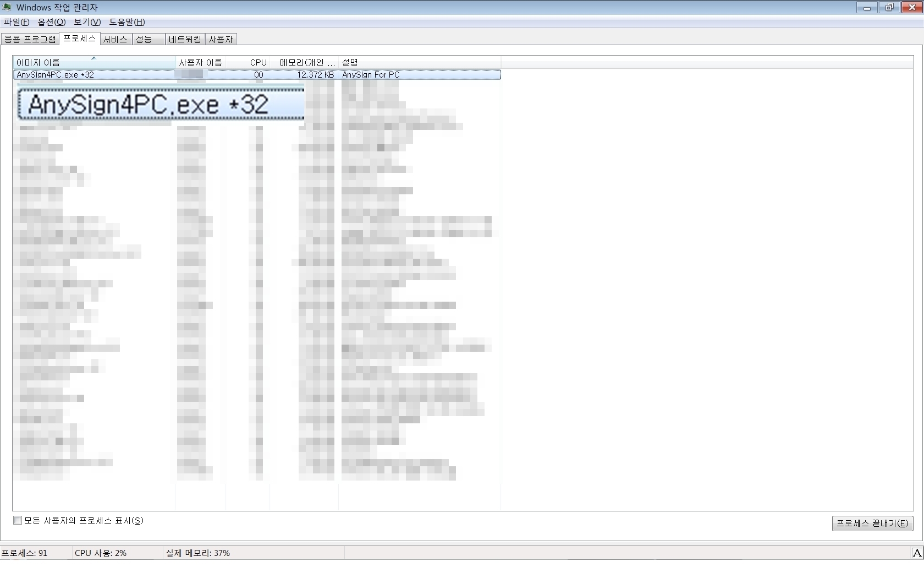
Task: Close the Windows 작업 관리자 window
Action: (x=911, y=7)
